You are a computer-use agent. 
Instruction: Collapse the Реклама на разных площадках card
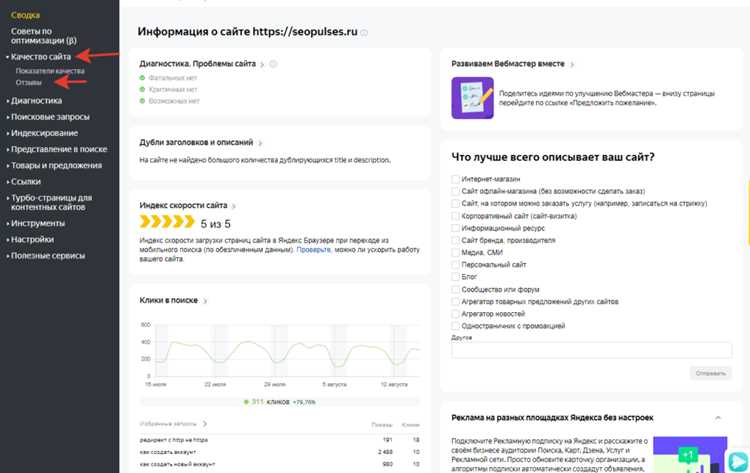coord(718,418)
